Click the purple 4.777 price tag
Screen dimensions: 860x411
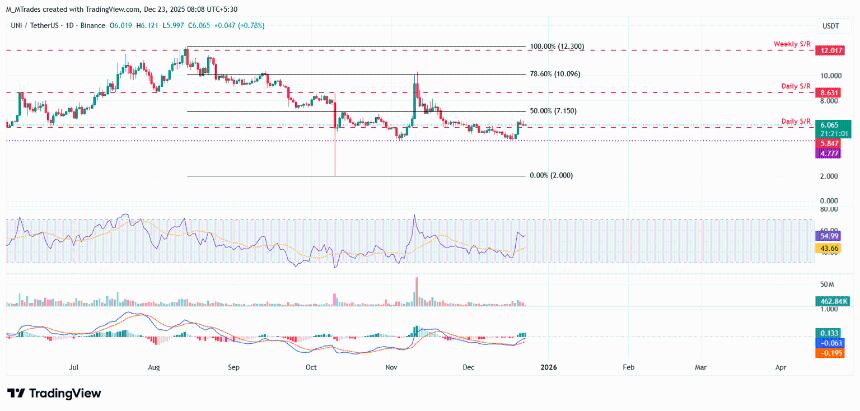tap(831, 153)
